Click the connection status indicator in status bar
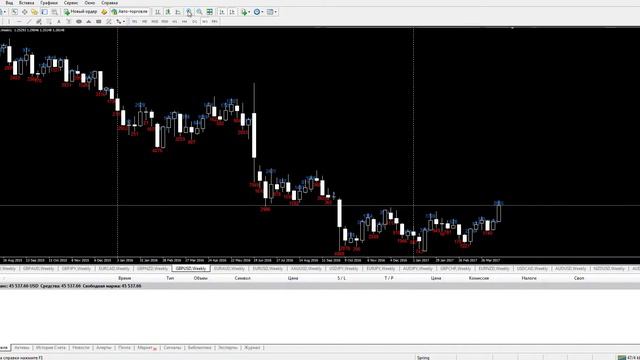This screenshot has width=640, height=360. [x=628, y=358]
